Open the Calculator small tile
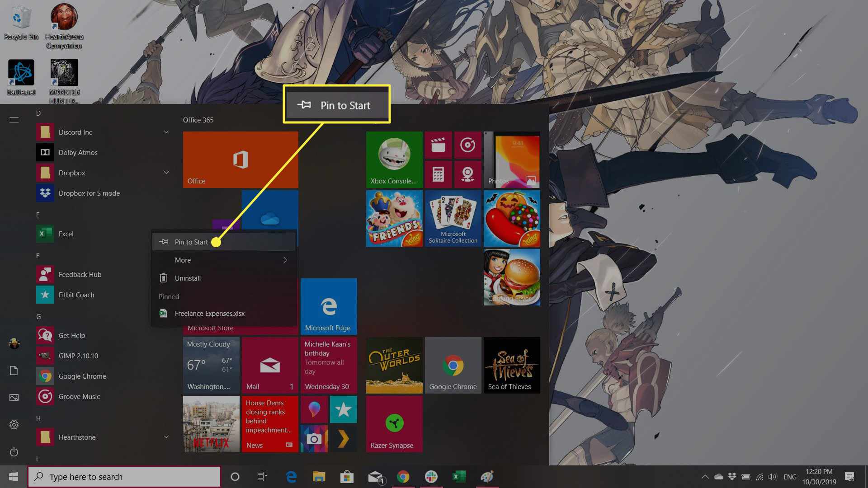868x488 pixels. pos(438,174)
